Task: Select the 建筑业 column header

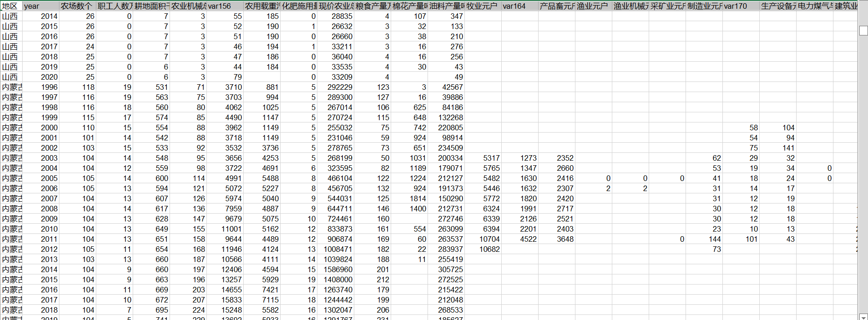Action: click(845, 6)
